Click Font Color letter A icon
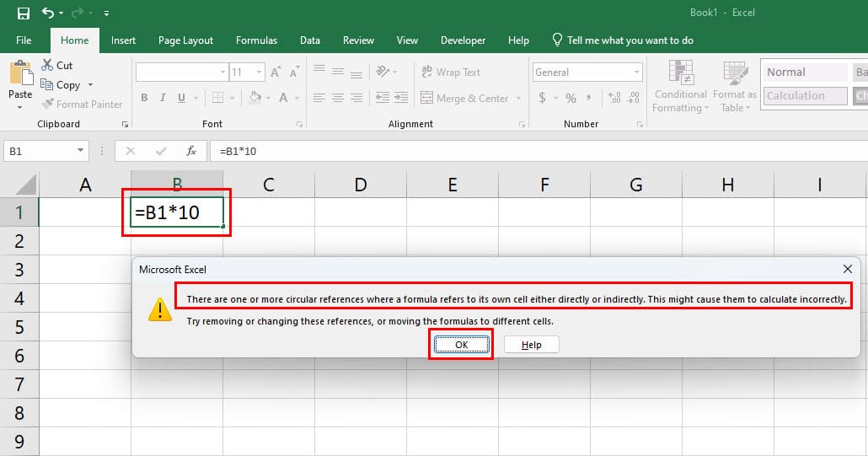This screenshot has height=456, width=868. pos(283,98)
